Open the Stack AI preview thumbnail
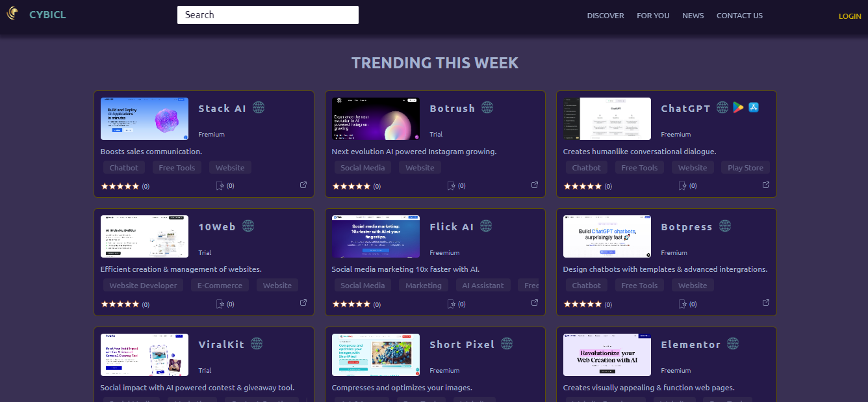 coord(144,118)
